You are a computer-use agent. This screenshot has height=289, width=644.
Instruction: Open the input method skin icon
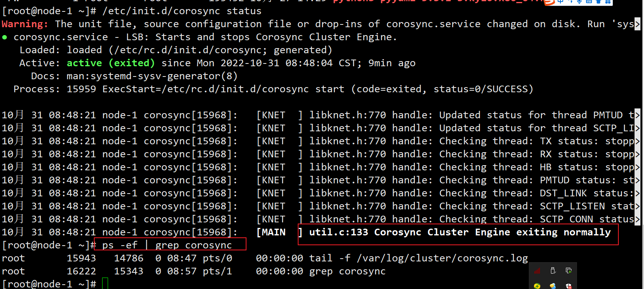pyautogui.click(x=598, y=2)
